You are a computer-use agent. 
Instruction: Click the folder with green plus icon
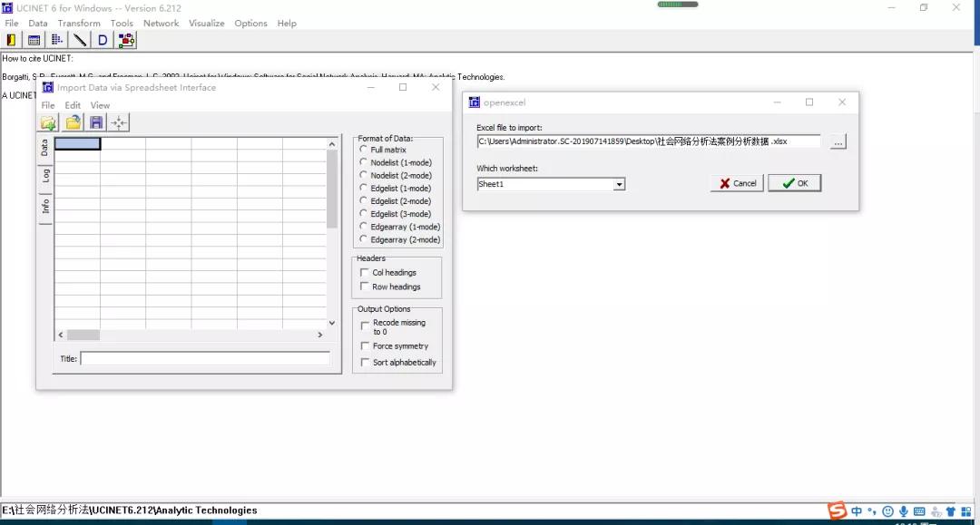49,122
